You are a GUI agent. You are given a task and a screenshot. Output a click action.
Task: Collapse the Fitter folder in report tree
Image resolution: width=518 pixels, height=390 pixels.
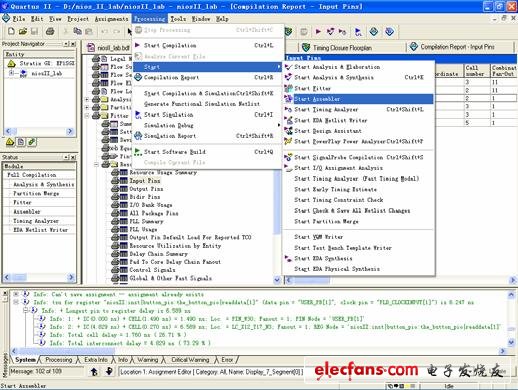tap(87, 116)
